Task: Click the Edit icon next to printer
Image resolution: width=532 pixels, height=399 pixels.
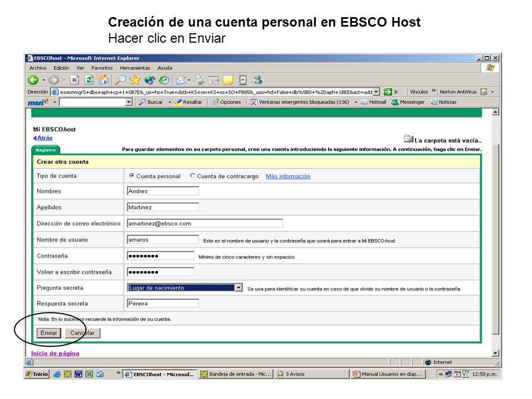Action: click(213, 80)
